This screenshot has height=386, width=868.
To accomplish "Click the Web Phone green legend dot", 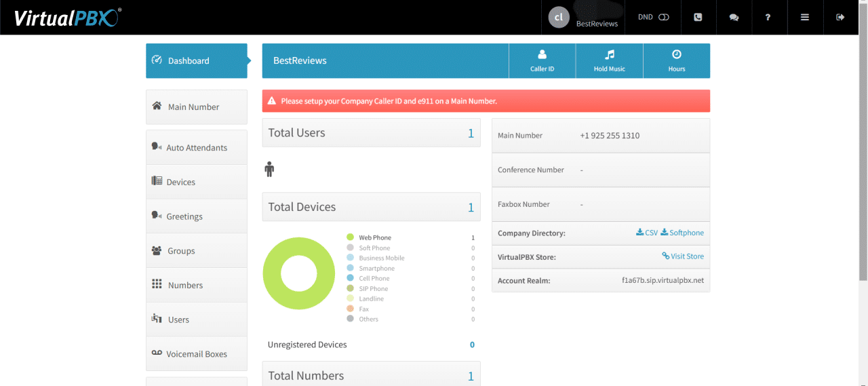I will point(350,237).
